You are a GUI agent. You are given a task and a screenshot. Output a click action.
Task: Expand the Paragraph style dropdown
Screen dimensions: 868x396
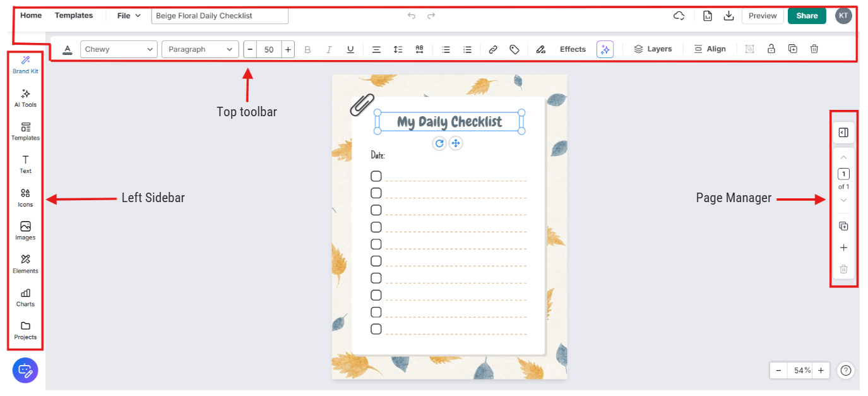[200, 49]
